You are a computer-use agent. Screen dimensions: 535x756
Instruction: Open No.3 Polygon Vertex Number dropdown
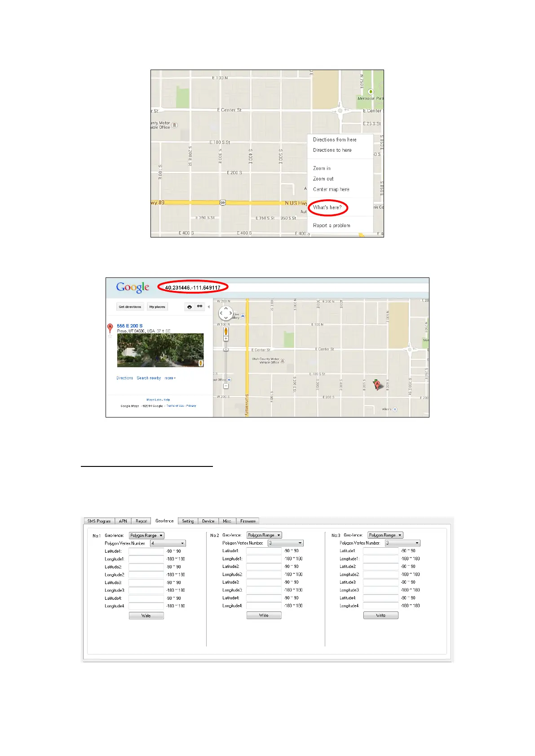pyautogui.click(x=402, y=543)
